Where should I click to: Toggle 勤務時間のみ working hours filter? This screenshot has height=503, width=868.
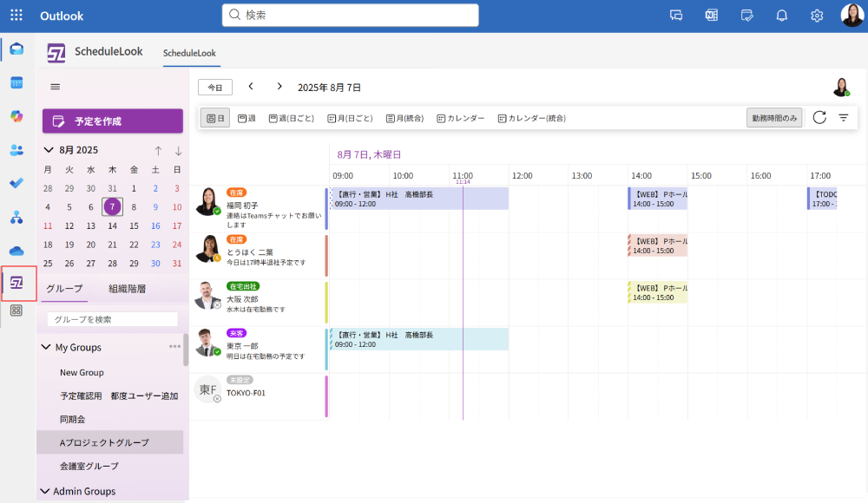[x=774, y=118]
